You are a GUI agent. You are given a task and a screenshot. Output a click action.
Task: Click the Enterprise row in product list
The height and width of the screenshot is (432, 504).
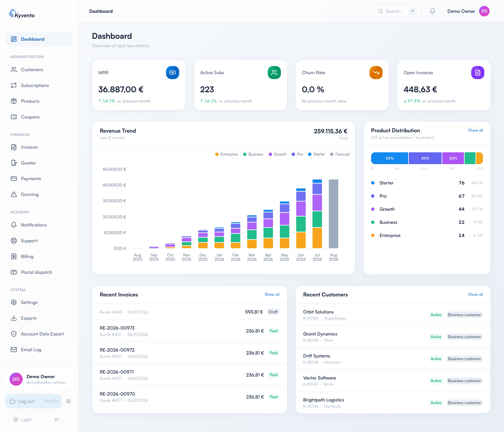[x=427, y=235]
